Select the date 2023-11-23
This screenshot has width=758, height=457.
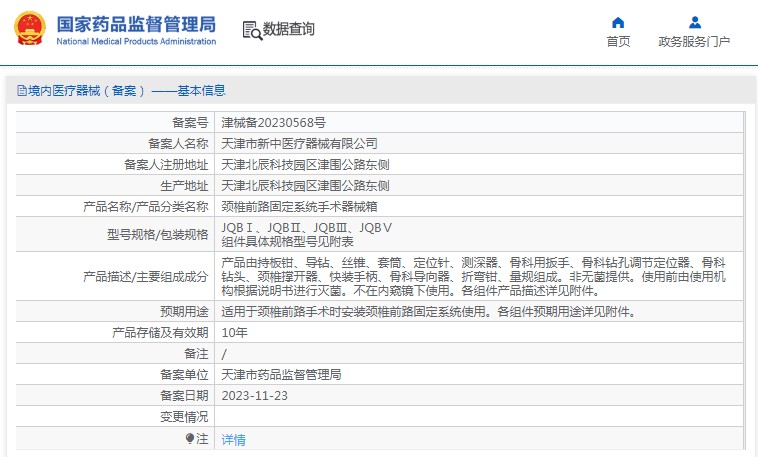coord(255,396)
